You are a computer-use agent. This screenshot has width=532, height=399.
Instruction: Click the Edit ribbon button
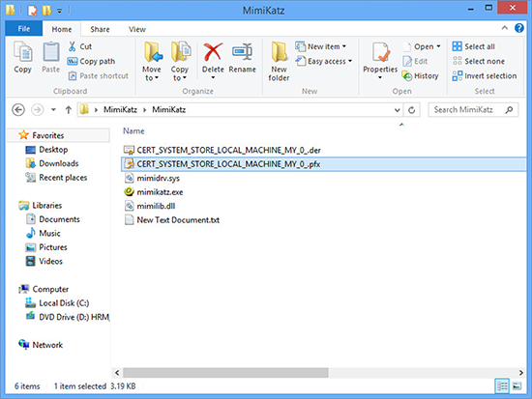415,62
